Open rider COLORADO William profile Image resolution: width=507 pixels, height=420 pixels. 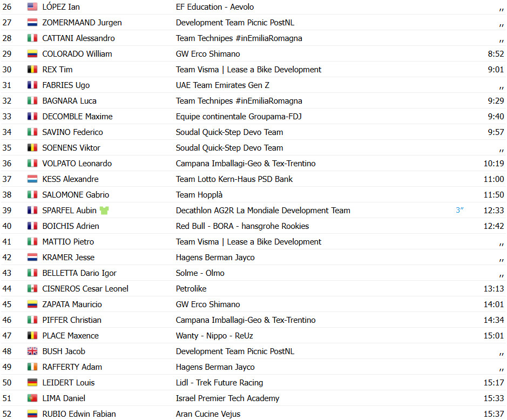click(77, 53)
